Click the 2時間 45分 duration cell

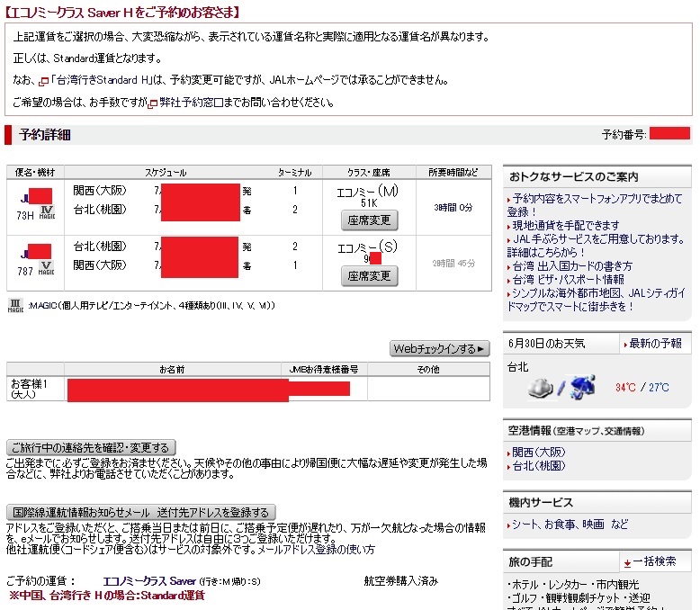click(x=453, y=263)
